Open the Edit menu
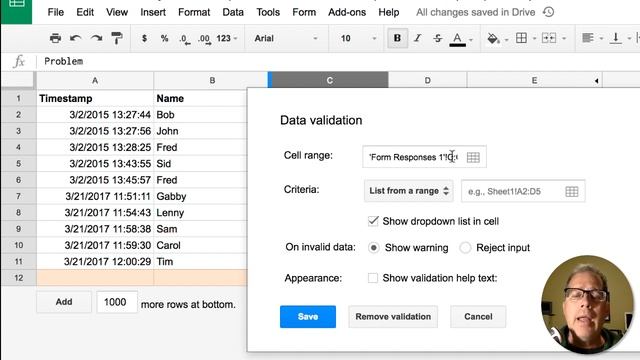This screenshot has width=640, height=360. (85, 12)
